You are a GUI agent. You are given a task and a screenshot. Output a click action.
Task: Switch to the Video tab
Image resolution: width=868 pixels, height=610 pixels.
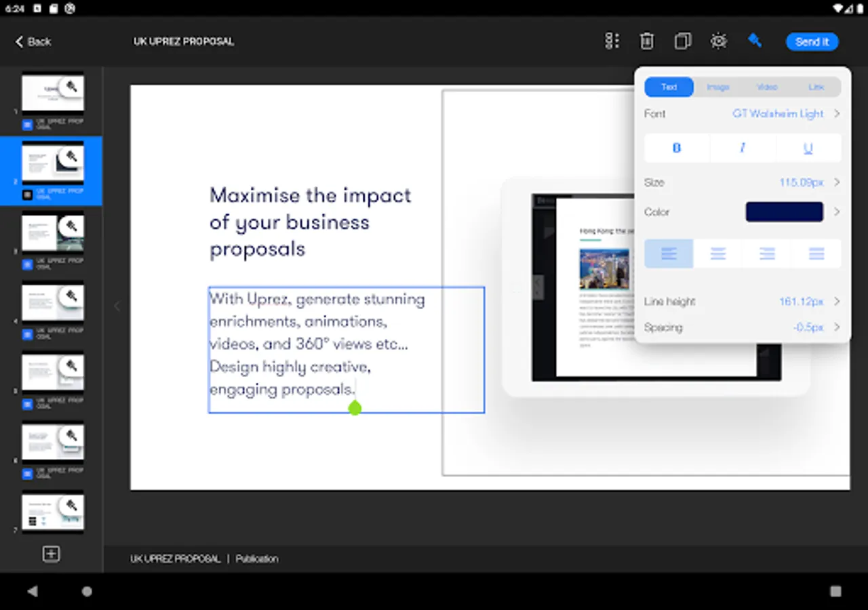(767, 87)
